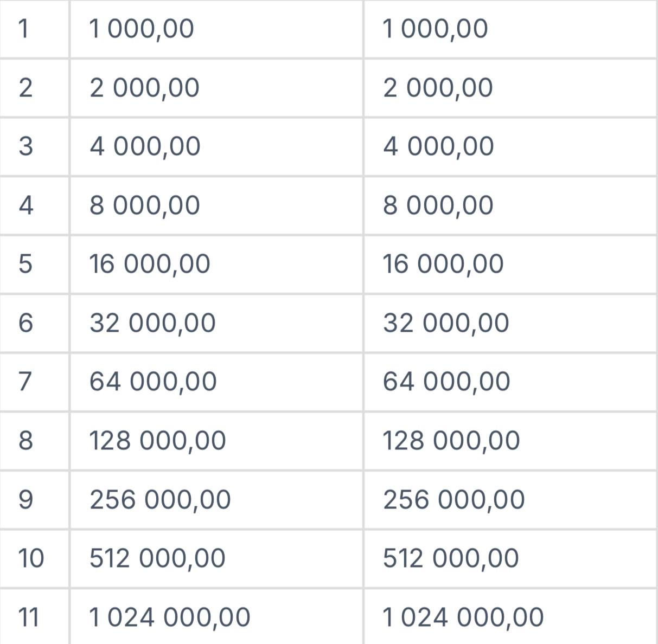
Task: Click the row number 1 cell
Action: click(x=23, y=29)
